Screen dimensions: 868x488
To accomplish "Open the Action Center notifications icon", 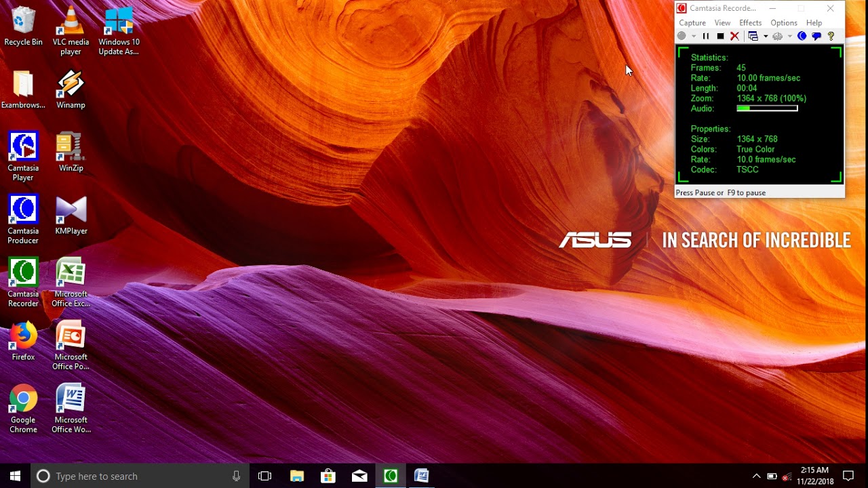I will pyautogui.click(x=848, y=476).
